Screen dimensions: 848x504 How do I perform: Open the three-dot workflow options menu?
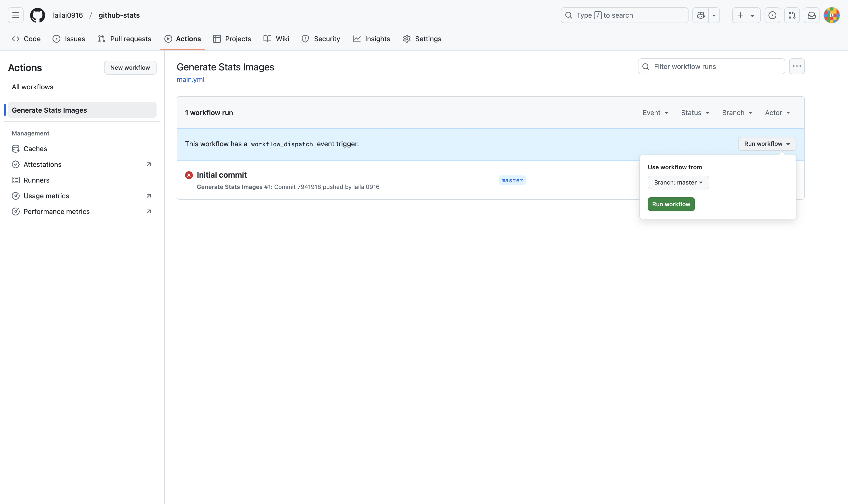tap(796, 66)
